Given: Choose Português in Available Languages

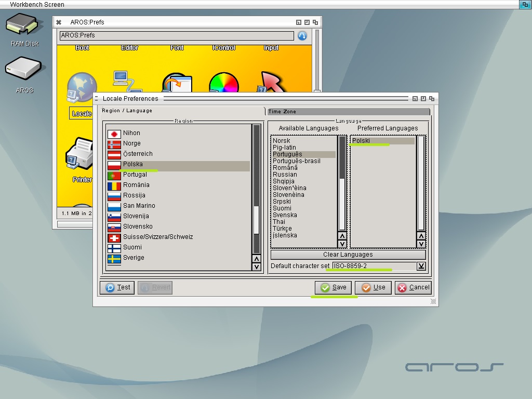Looking at the screenshot, I should (303, 154).
